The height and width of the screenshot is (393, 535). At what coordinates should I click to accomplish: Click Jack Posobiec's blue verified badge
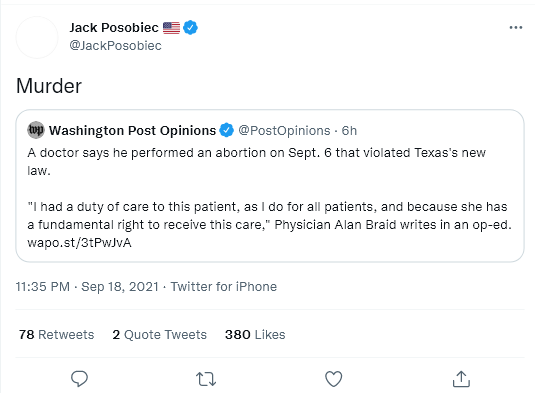190,28
